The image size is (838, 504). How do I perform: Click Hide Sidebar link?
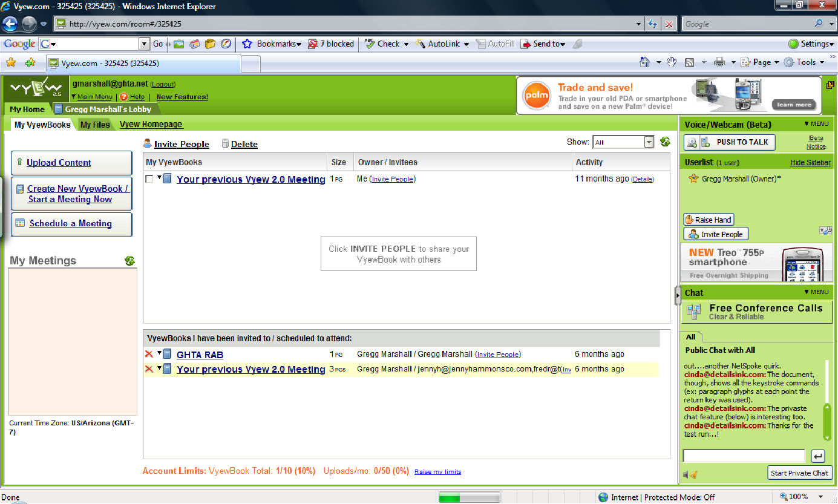click(x=810, y=163)
